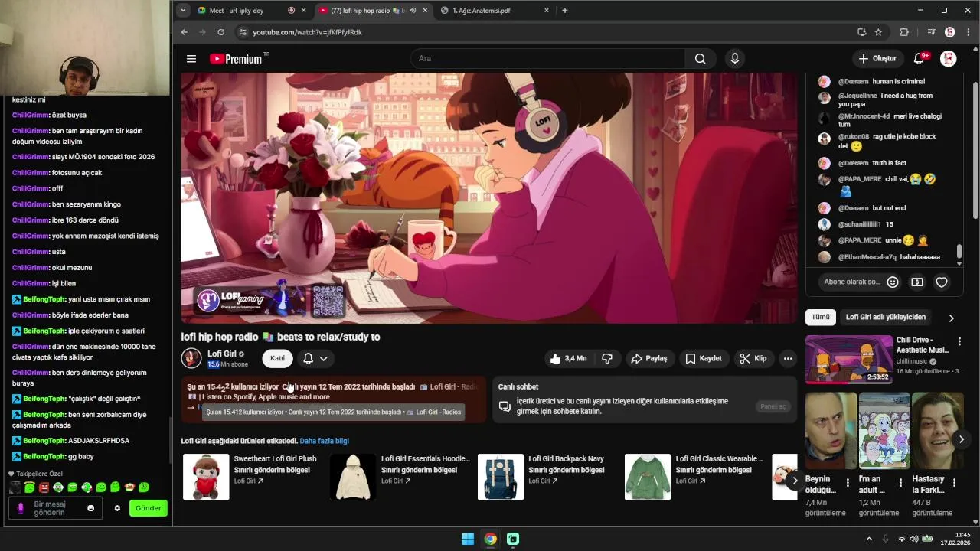Bookmark this page with star icon
The width and height of the screenshot is (980, 551).
(x=878, y=32)
